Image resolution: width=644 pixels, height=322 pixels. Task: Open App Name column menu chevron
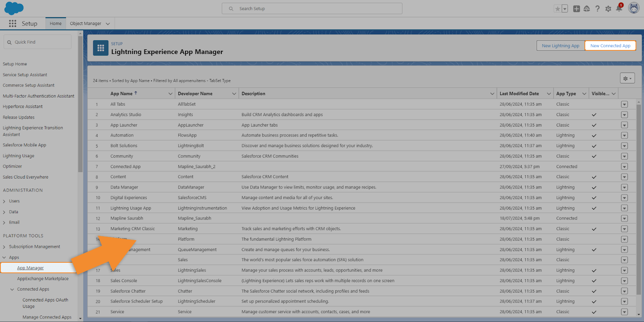pyautogui.click(x=170, y=93)
